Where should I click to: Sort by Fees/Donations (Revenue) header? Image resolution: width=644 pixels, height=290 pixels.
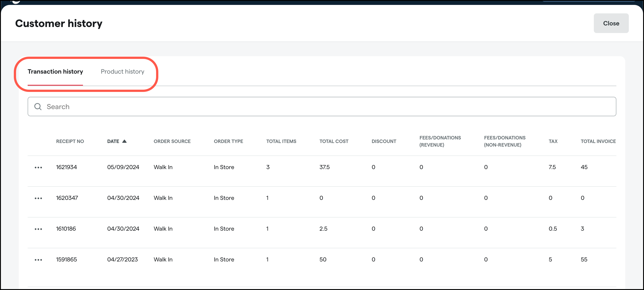click(440, 141)
